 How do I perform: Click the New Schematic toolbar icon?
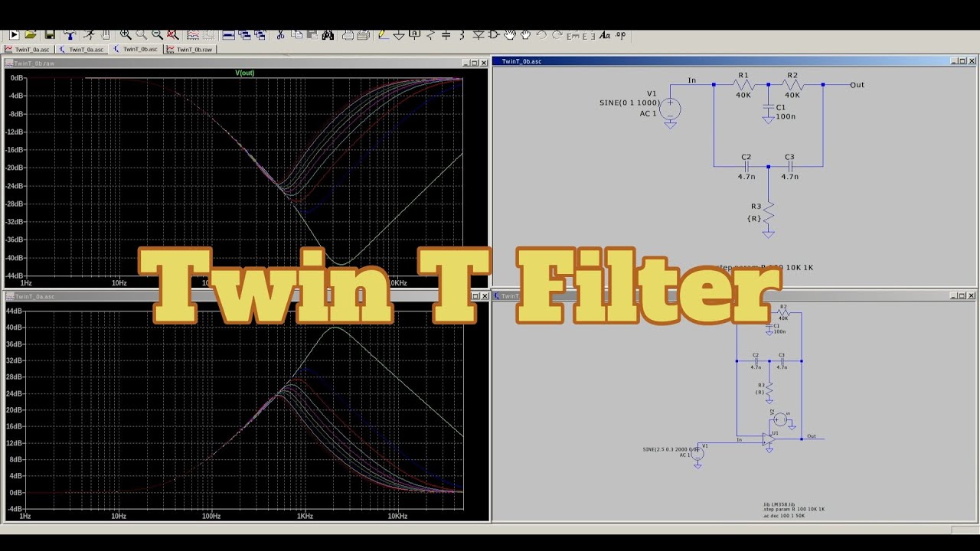15,34
